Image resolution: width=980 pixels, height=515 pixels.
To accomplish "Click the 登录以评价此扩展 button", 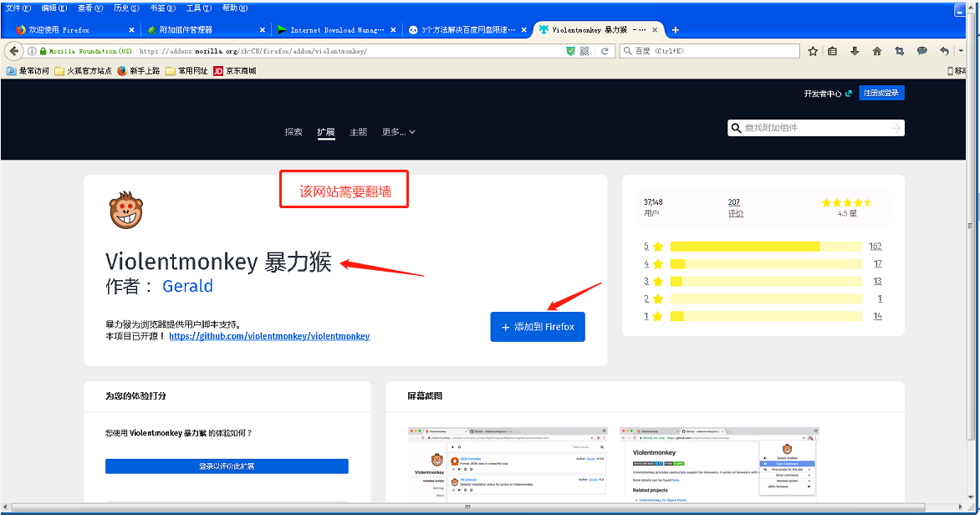I will pyautogui.click(x=227, y=467).
